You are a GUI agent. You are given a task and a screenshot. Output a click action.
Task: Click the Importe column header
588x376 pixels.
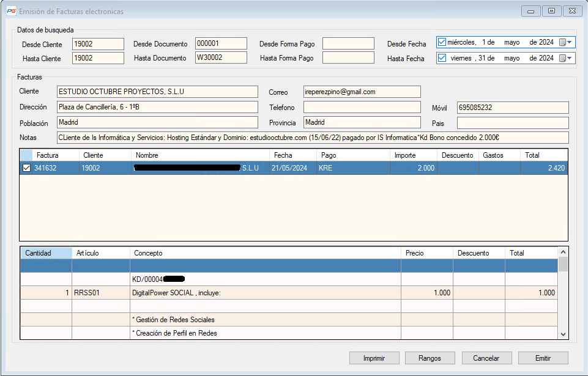414,155
